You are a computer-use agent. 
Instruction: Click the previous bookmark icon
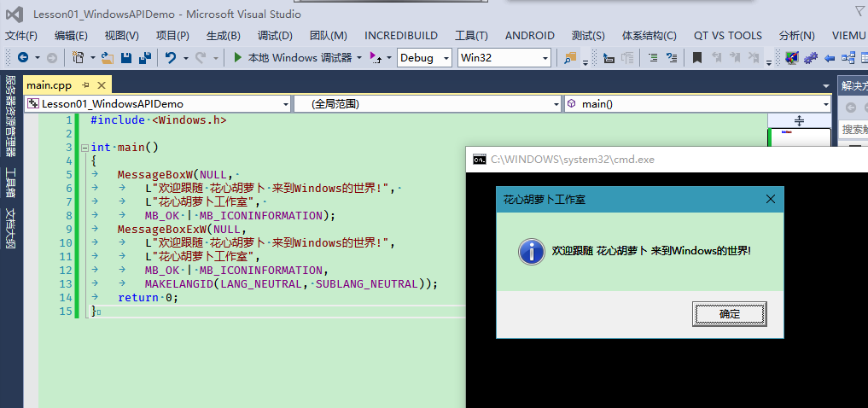716,57
